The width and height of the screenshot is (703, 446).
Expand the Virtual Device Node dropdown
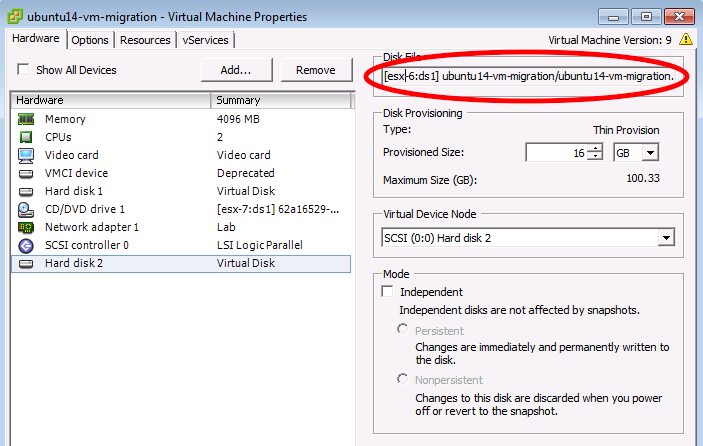pyautogui.click(x=665, y=238)
